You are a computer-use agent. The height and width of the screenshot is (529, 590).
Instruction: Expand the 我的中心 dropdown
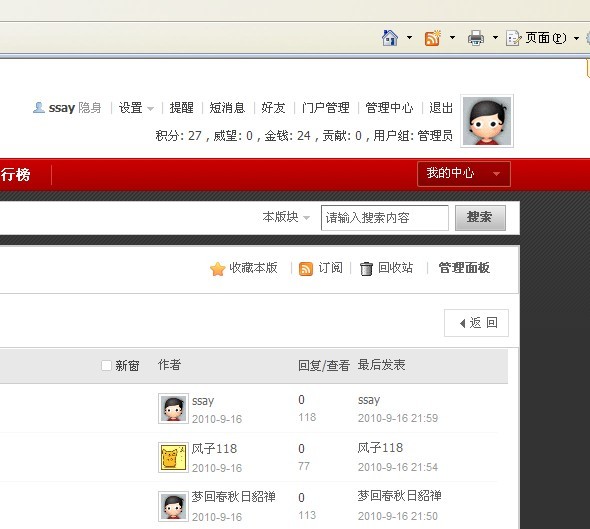click(x=464, y=173)
